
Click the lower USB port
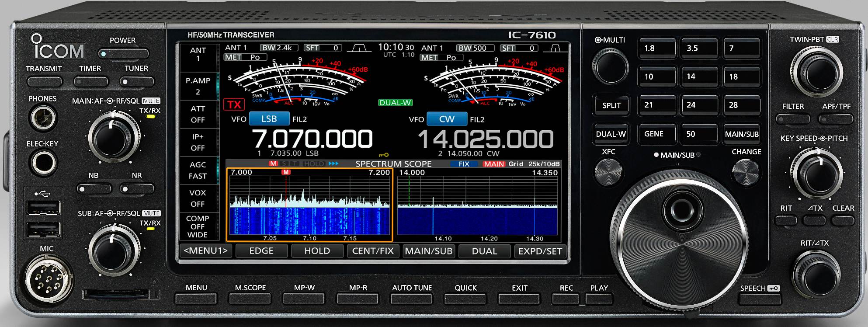tap(43, 230)
